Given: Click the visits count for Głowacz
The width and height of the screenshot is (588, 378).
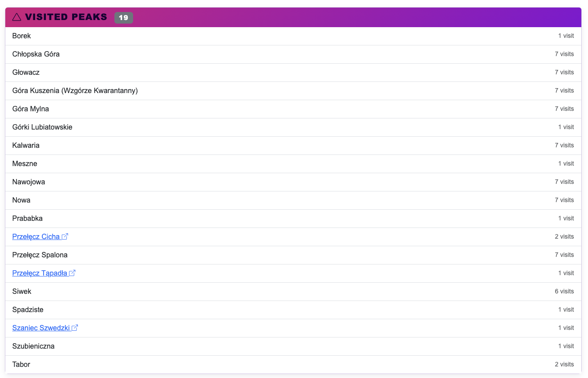Looking at the screenshot, I should (x=564, y=72).
